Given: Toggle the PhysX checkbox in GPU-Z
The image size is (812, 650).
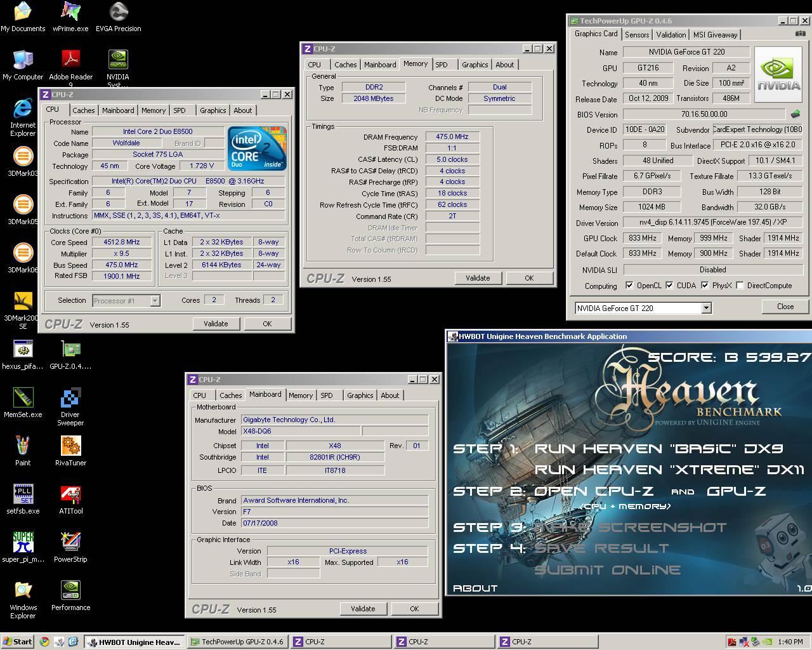Looking at the screenshot, I should pyautogui.click(x=705, y=286).
